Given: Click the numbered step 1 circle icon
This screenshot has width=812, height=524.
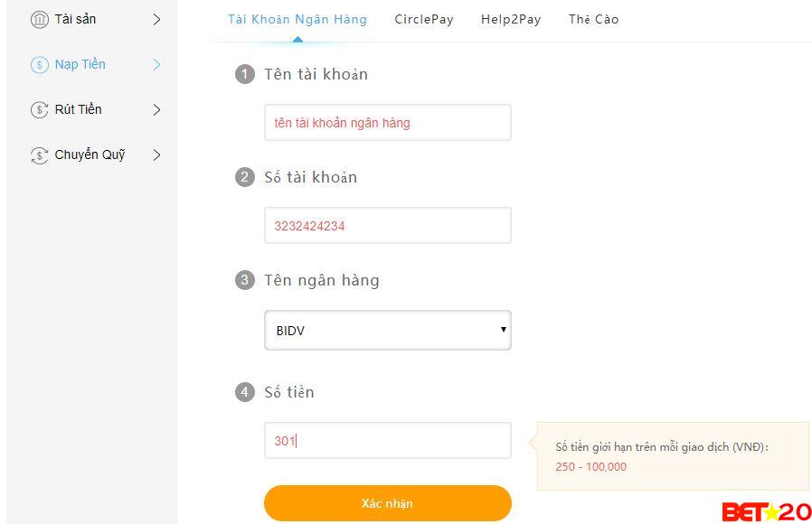Looking at the screenshot, I should click(x=244, y=74).
